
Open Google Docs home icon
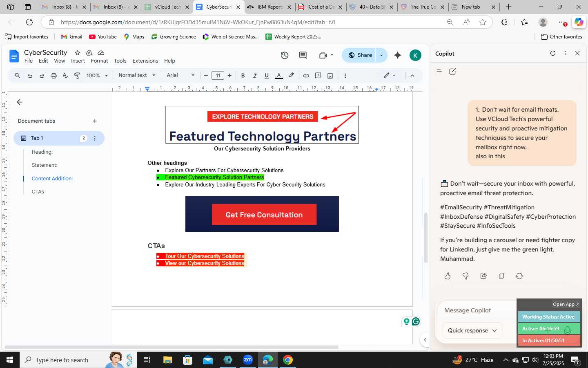(x=14, y=56)
